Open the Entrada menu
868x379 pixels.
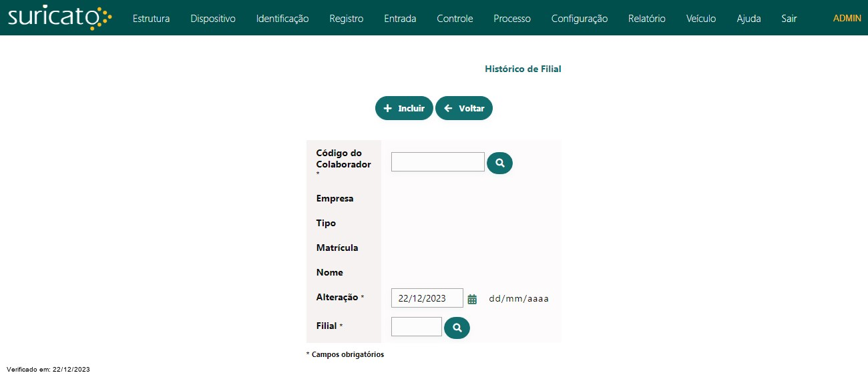coord(400,19)
